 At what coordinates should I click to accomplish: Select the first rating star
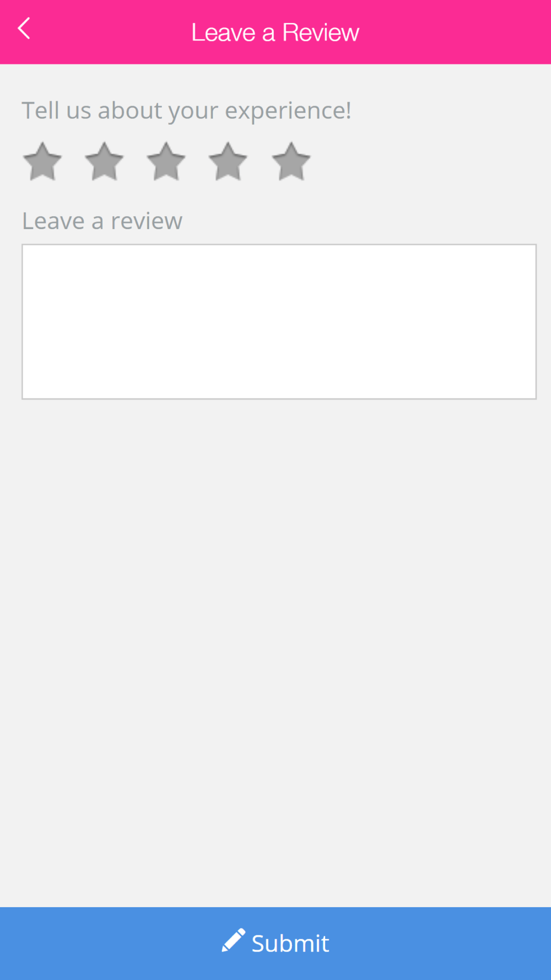click(x=42, y=161)
